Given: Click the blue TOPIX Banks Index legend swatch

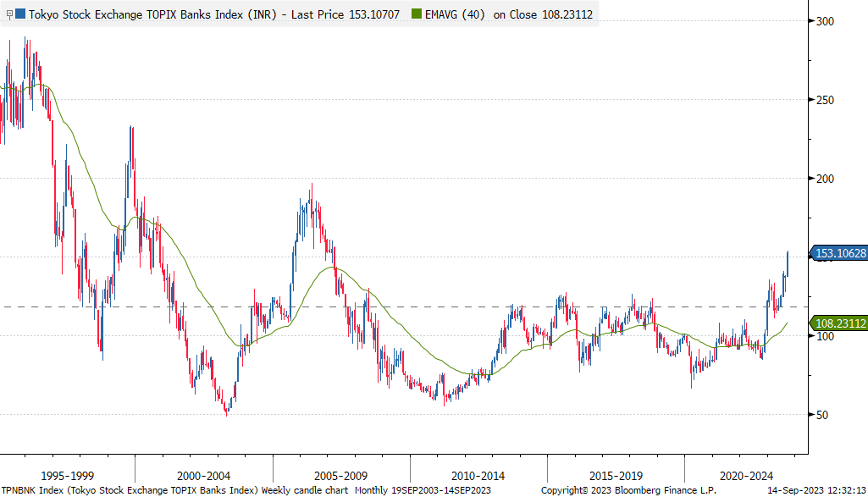Looking at the screenshot, I should (x=20, y=14).
